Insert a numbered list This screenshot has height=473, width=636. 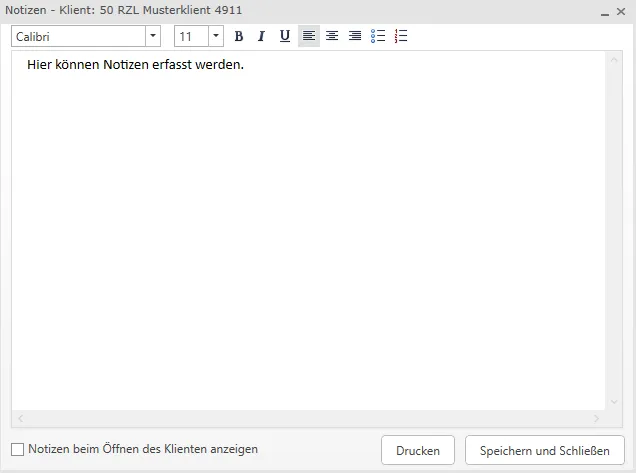[x=401, y=36]
